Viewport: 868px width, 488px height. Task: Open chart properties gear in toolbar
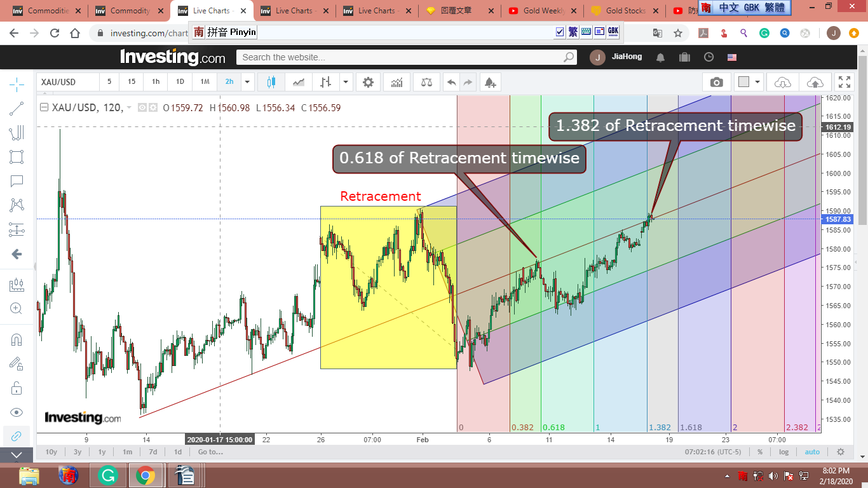pyautogui.click(x=368, y=82)
